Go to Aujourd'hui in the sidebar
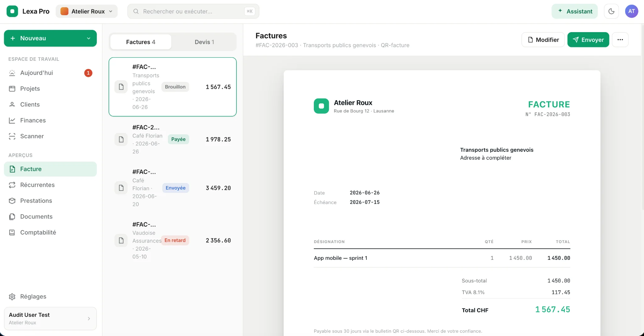 coord(50,73)
